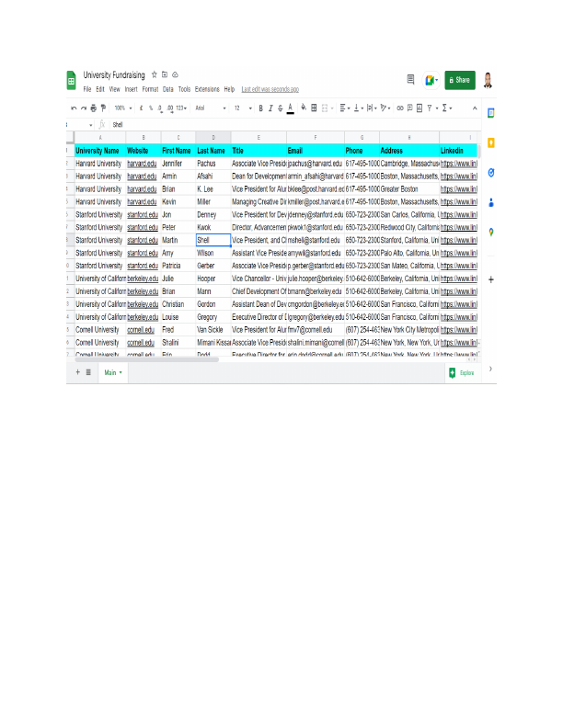Create a filter
The image size is (563, 728).
pyautogui.click(x=430, y=108)
